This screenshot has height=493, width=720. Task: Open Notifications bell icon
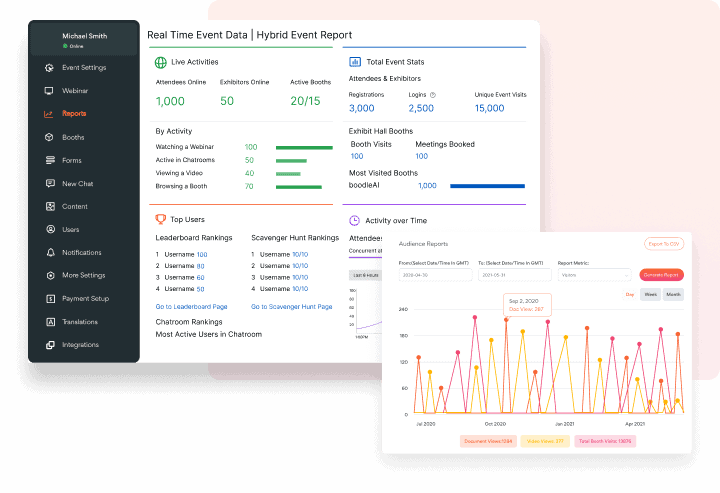[x=50, y=253]
